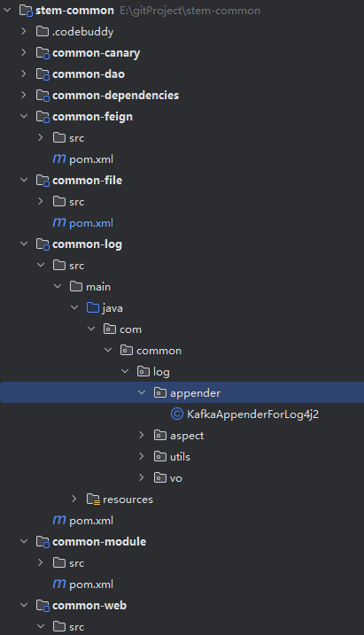
Task: Select pom.xml under common-log
Action: [91, 521]
